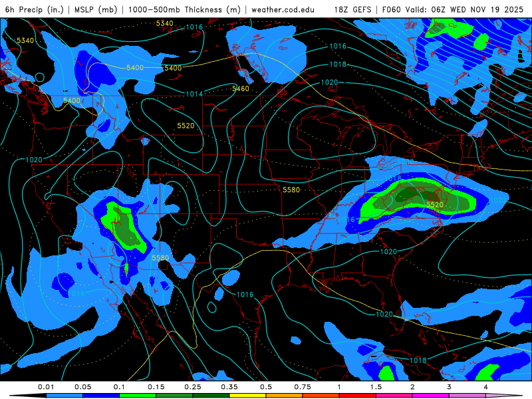Click the '6h Precip (in.)' header text
The image size is (532, 399).
point(35,9)
